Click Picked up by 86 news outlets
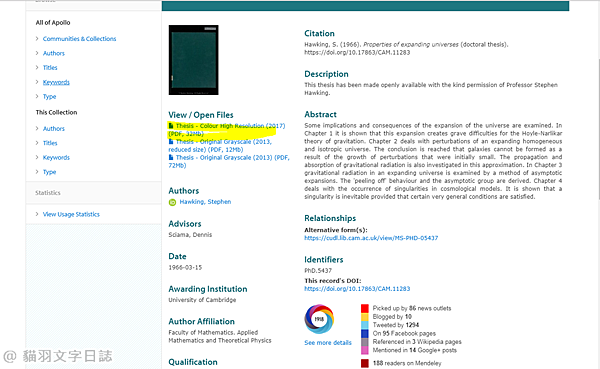This screenshot has height=369, width=600. pyautogui.click(x=412, y=309)
